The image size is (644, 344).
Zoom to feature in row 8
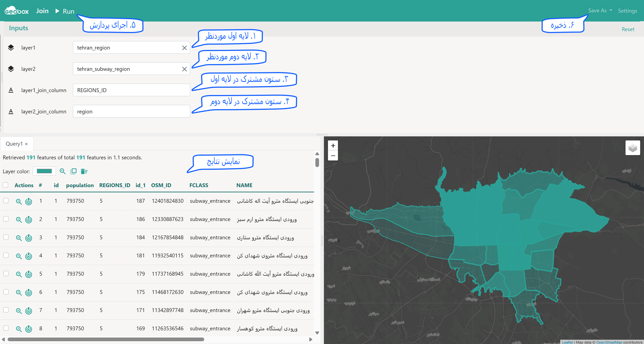pyautogui.click(x=19, y=329)
